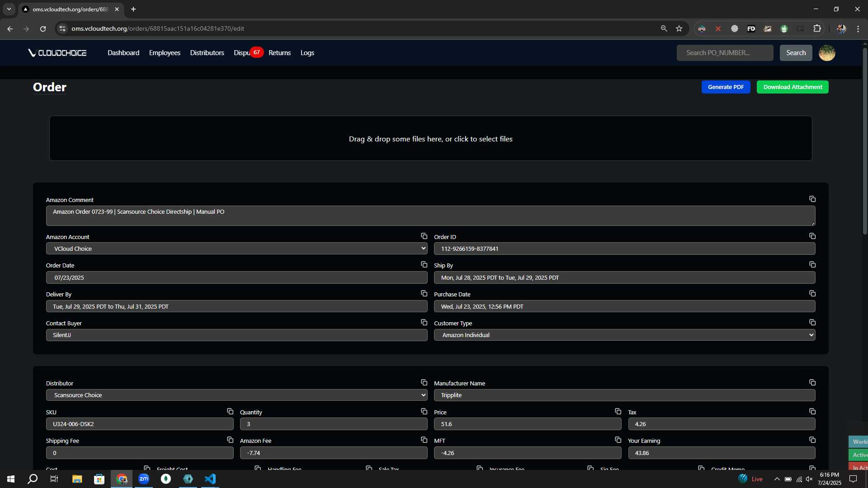
Task: Open the browser Extensions puzzle icon
Action: (817, 28)
